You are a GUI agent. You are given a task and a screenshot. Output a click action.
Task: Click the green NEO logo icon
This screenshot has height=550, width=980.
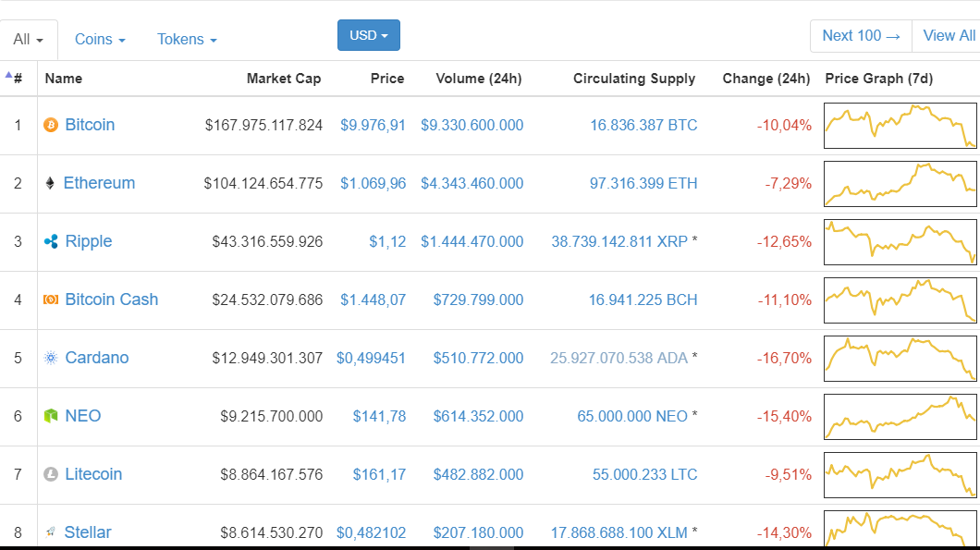click(x=51, y=416)
